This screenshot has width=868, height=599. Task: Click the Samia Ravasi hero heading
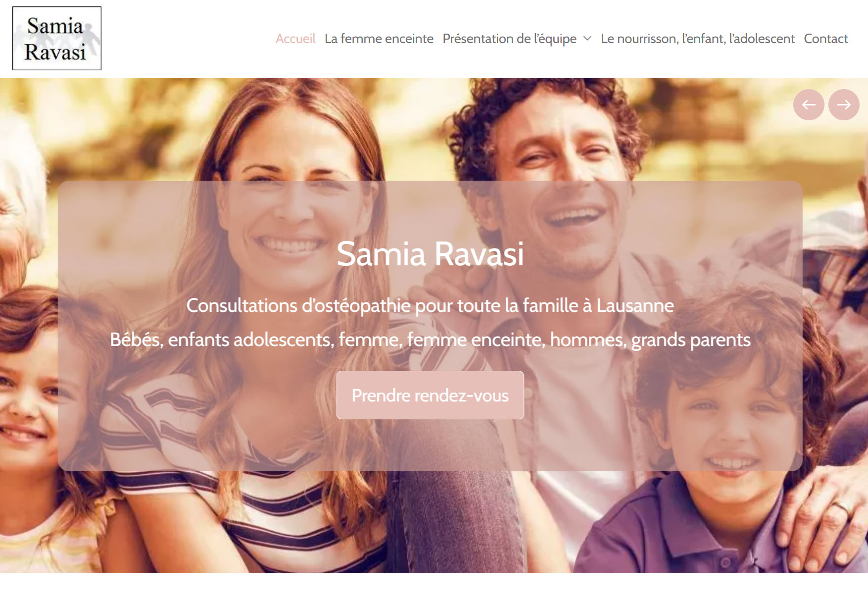[430, 254]
